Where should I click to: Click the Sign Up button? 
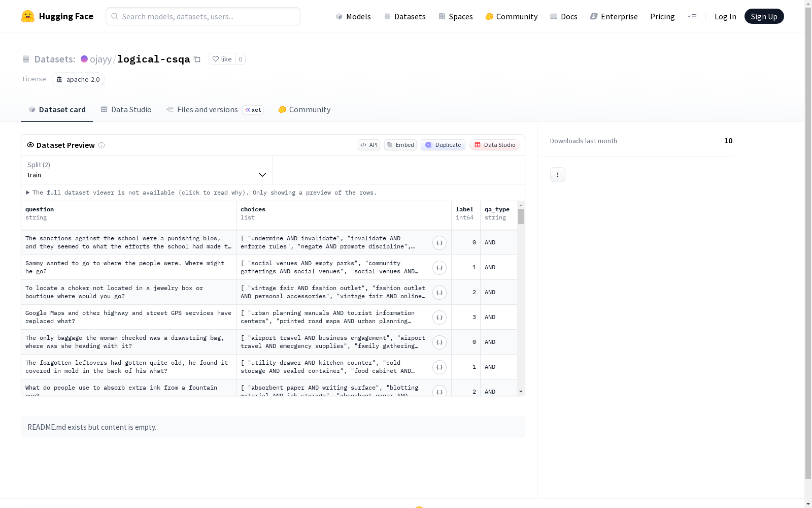[764, 16]
